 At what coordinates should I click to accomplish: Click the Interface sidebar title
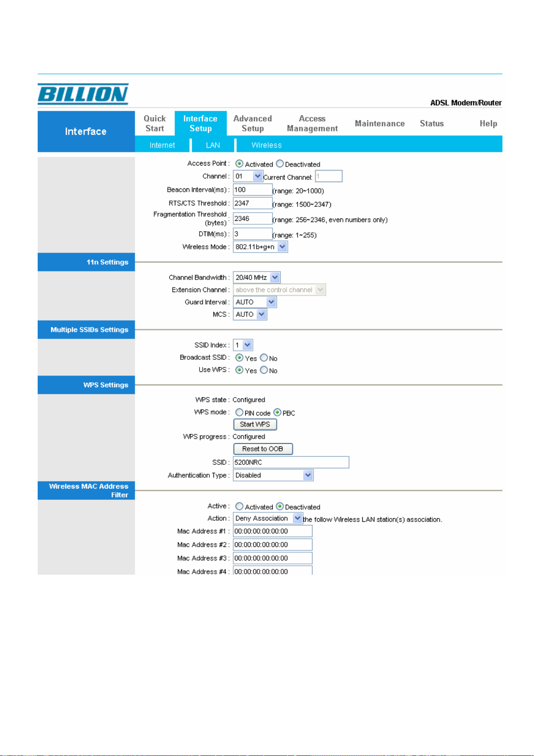click(86, 131)
